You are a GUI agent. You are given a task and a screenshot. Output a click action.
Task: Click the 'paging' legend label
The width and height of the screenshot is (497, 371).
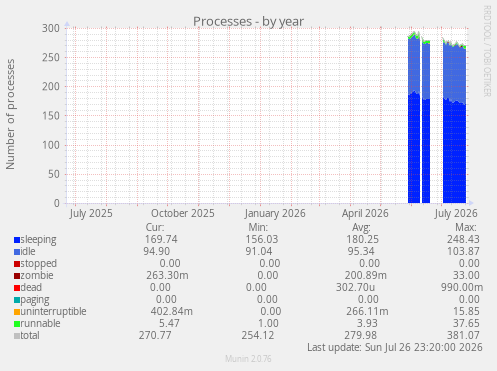[35, 300]
